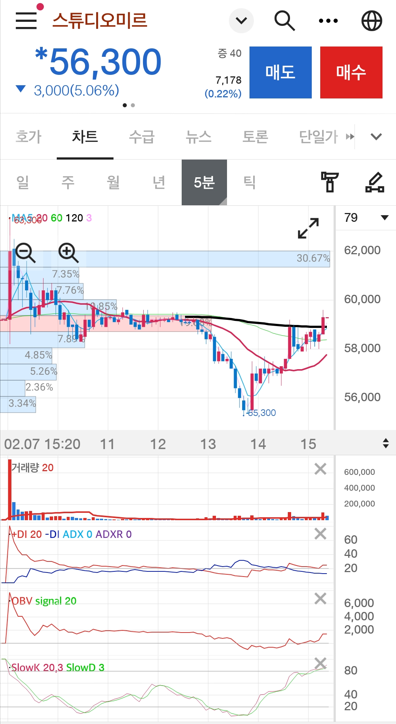The image size is (396, 724).
Task: Open chart indicator settings tool icon
Action: [x=330, y=182]
